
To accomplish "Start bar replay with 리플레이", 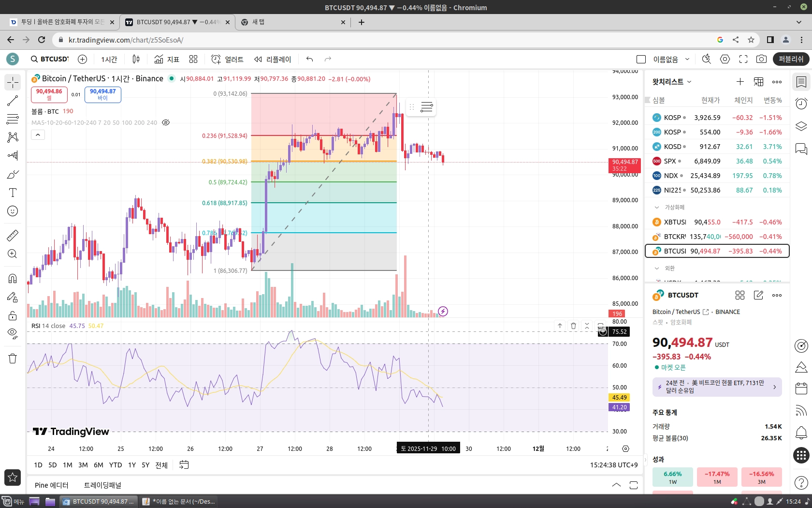I will pos(273,59).
